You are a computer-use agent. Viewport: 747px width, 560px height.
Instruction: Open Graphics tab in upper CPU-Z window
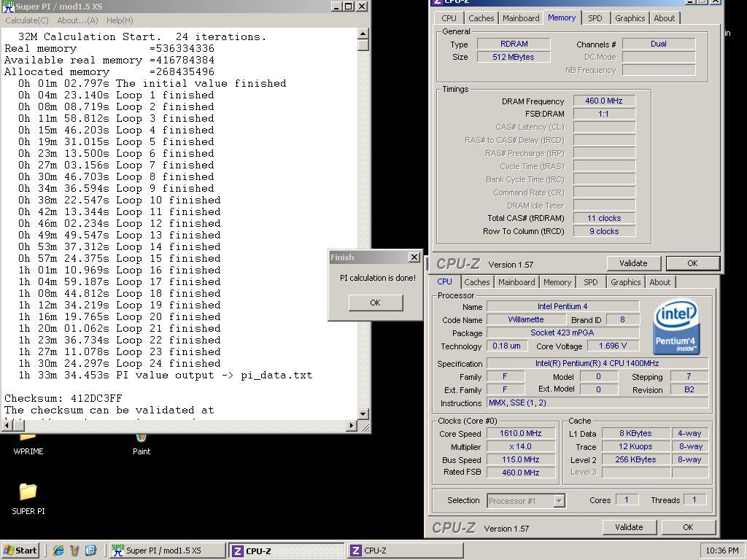[x=630, y=18]
